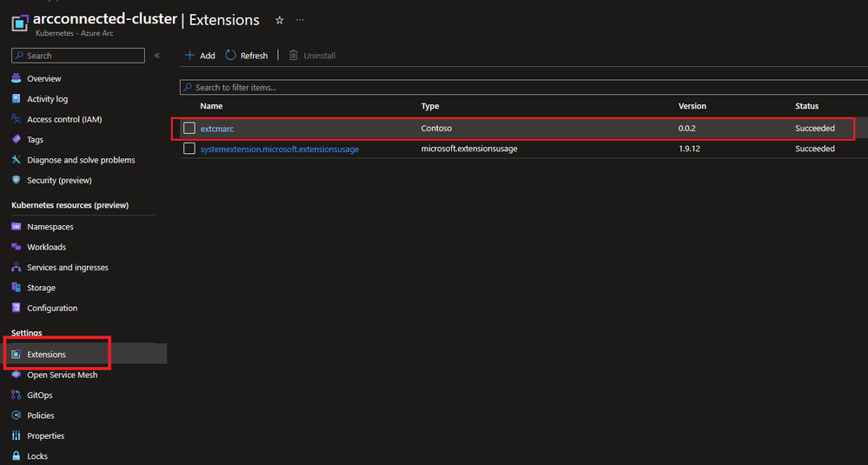Click the version 0.0.2 cell
Viewport: 868px width, 465px height.
687,129
